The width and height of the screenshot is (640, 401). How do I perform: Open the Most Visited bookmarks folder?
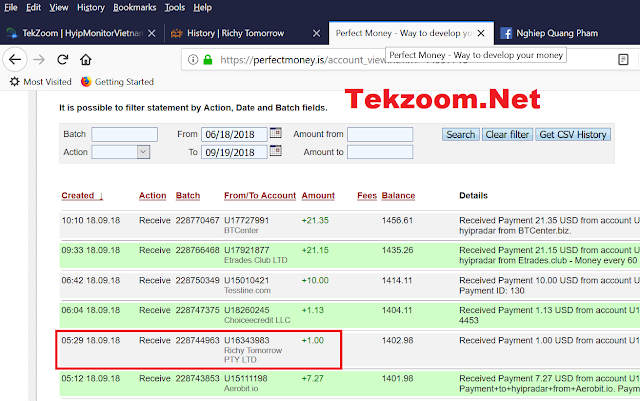[41, 82]
